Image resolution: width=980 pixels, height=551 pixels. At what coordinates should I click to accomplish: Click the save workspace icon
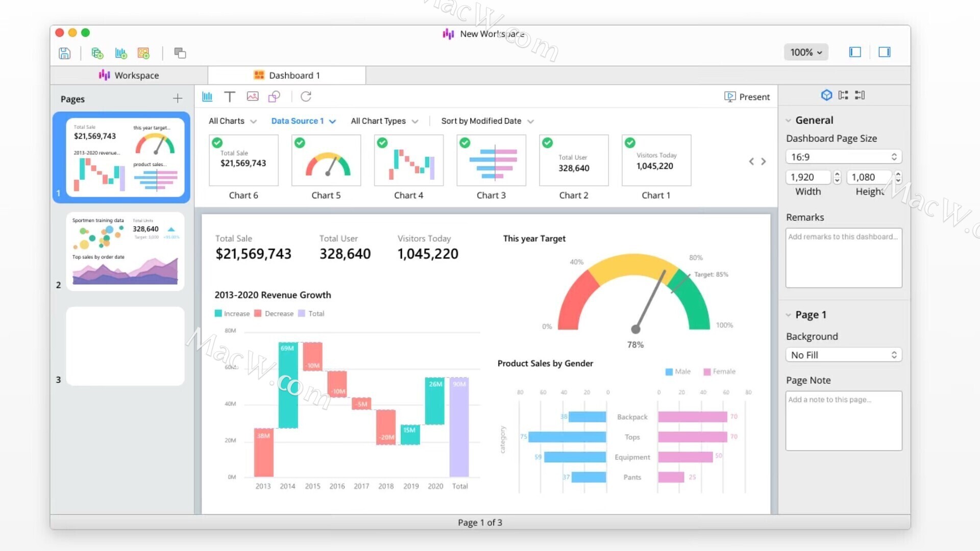[x=65, y=53]
